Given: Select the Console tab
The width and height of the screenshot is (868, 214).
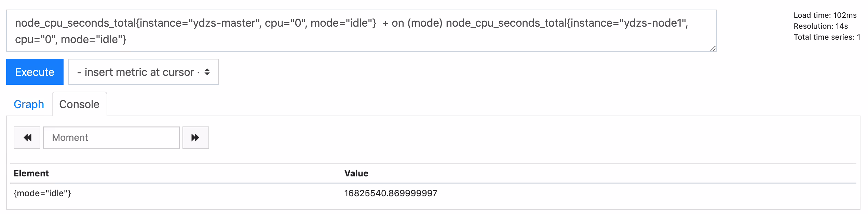Looking at the screenshot, I should (79, 104).
